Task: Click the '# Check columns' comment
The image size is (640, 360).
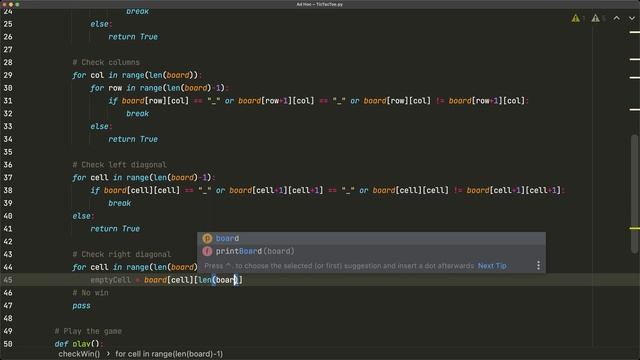Action: [106, 62]
